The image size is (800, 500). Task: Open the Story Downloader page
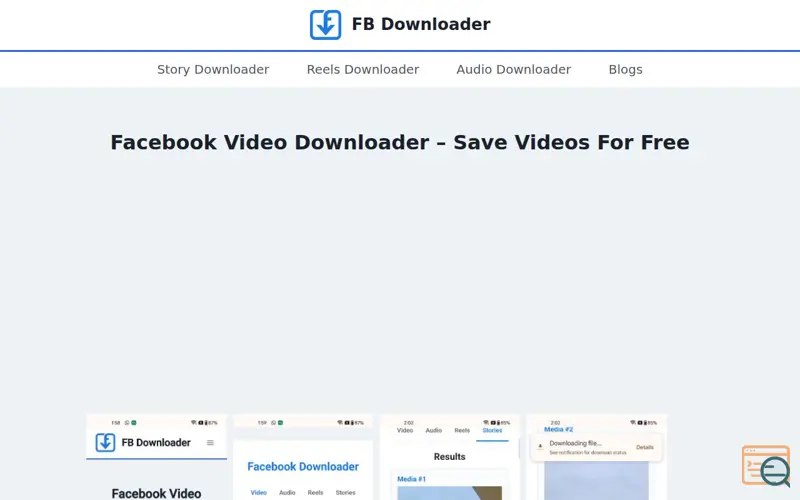click(x=213, y=69)
